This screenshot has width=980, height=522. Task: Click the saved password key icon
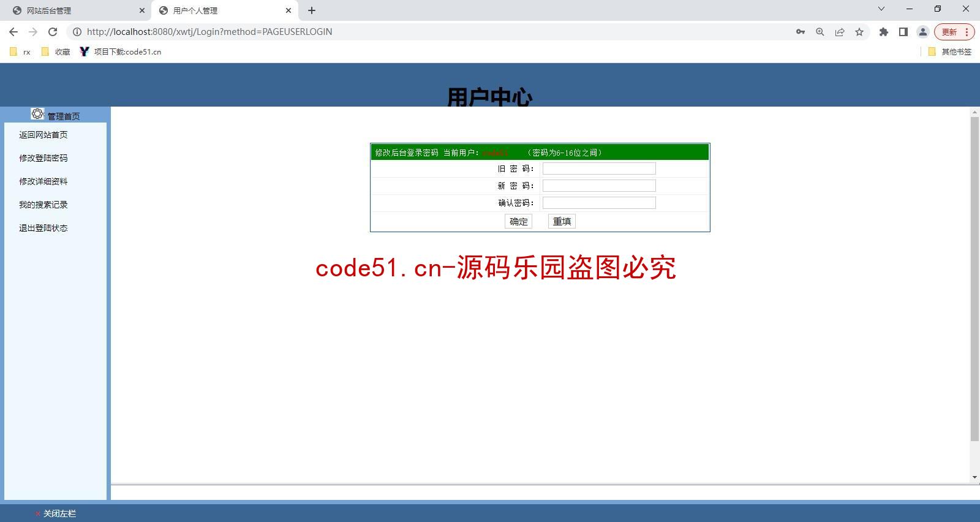801,32
